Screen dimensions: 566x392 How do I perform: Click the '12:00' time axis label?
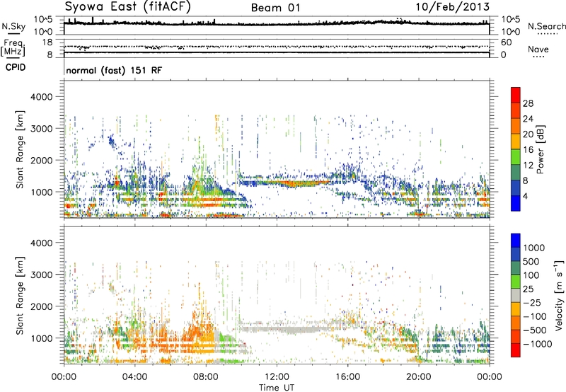tap(277, 377)
